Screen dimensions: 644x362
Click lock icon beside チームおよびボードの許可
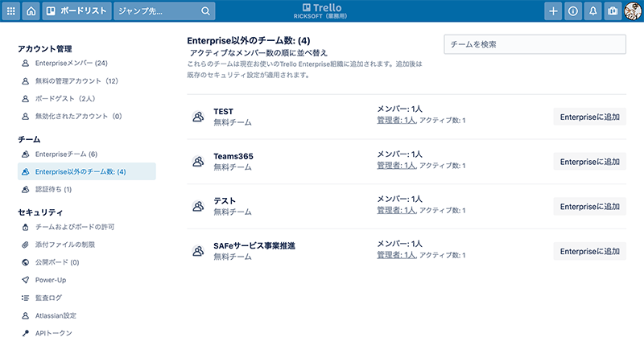point(26,227)
